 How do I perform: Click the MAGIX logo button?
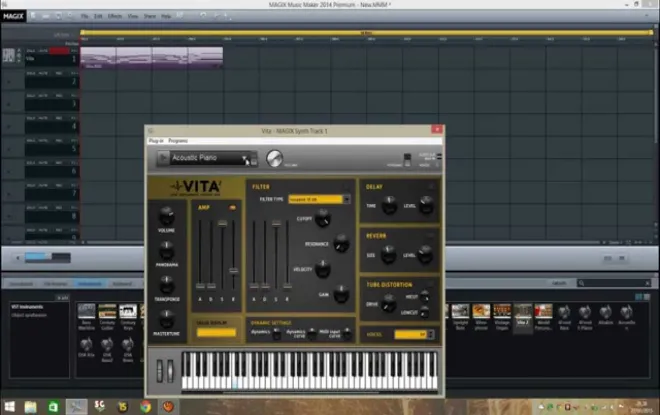coord(13,16)
